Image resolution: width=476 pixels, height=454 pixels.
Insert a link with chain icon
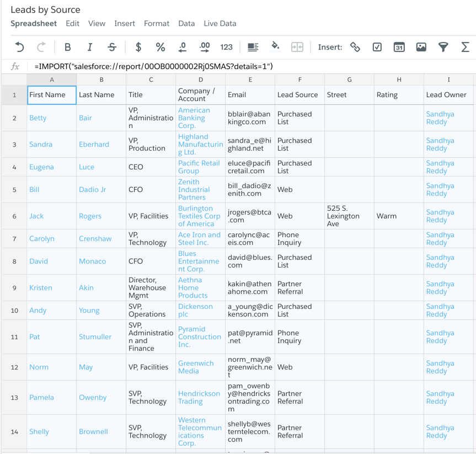click(x=355, y=47)
